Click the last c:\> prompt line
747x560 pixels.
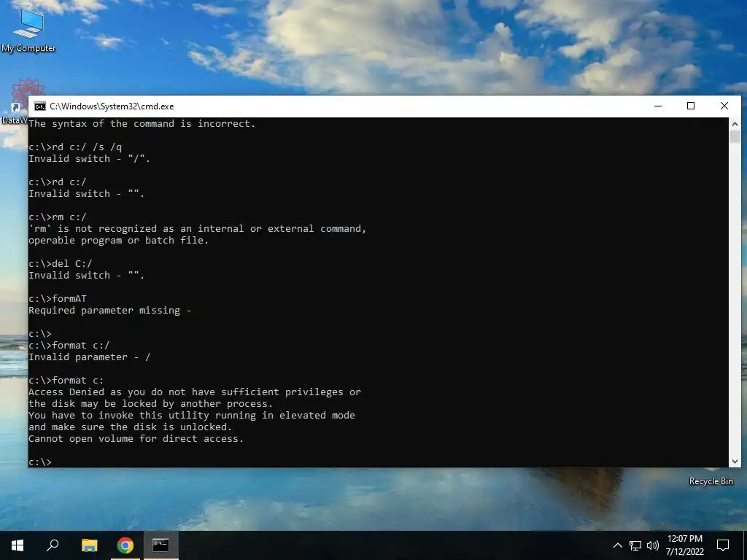[x=40, y=462]
